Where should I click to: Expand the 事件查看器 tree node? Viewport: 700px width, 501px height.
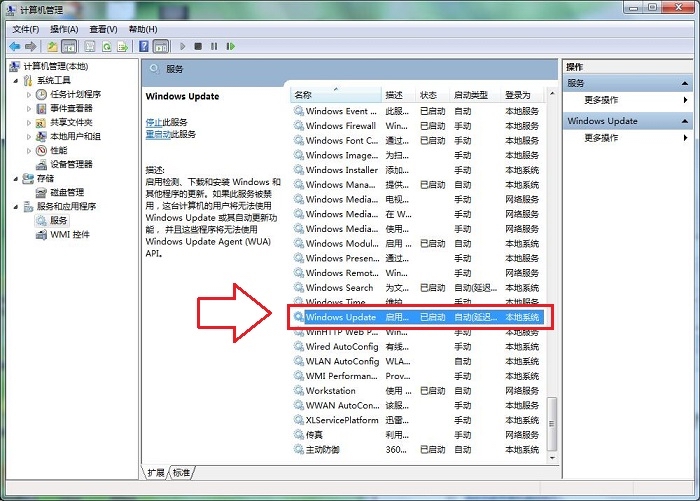(29, 108)
